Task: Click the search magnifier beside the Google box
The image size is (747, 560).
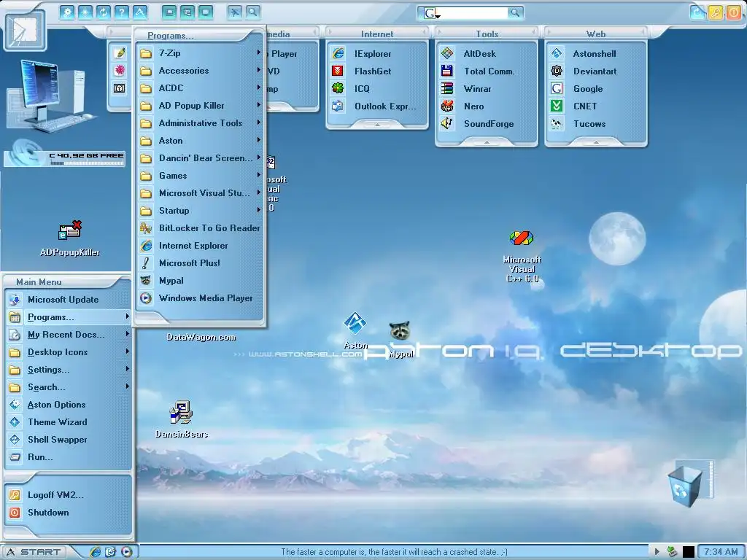Action: 515,13
